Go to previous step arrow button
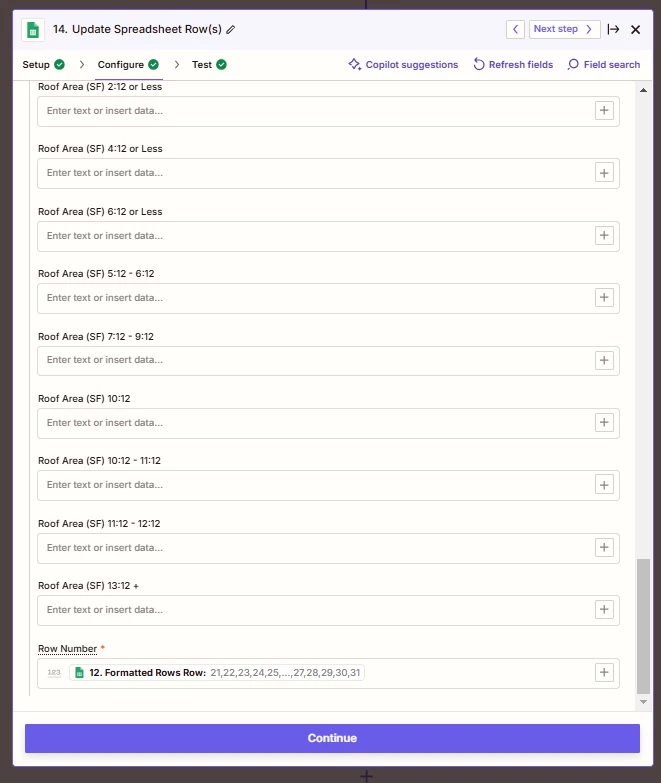 point(515,29)
